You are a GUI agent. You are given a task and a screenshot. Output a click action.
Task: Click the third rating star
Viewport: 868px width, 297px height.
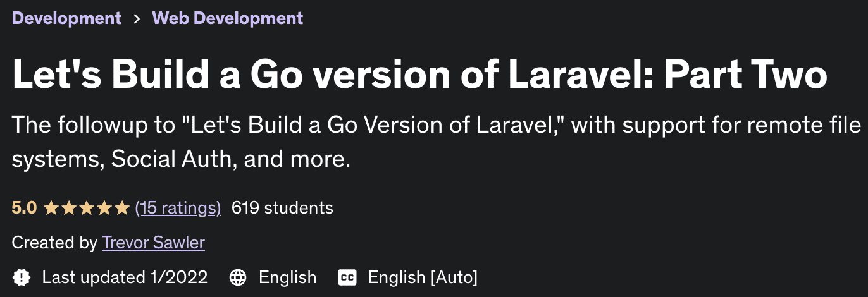point(87,207)
